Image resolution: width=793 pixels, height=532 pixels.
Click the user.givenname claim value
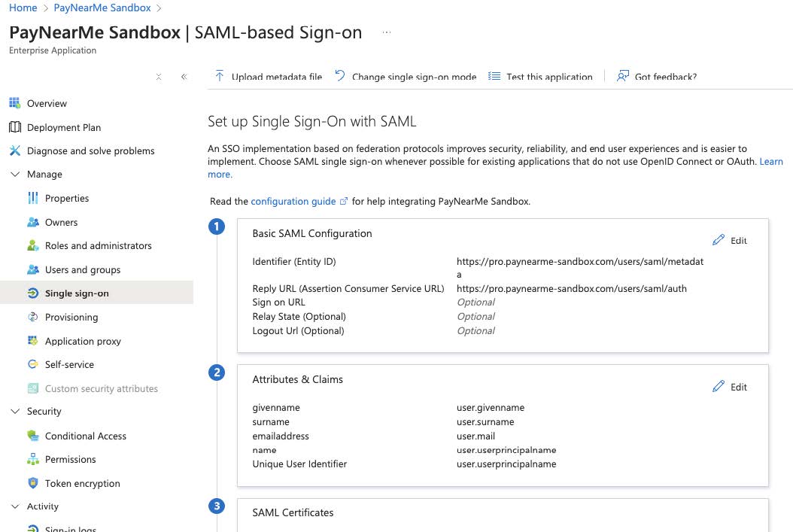(490, 408)
